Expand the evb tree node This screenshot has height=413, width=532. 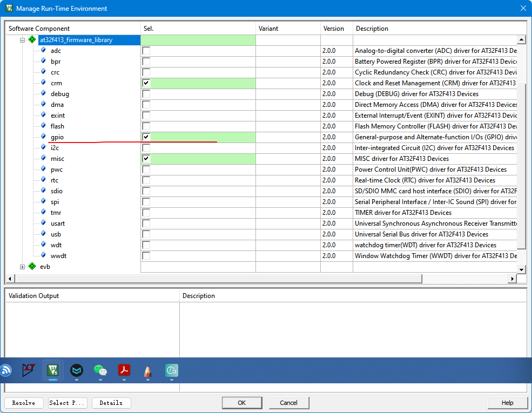(22, 267)
